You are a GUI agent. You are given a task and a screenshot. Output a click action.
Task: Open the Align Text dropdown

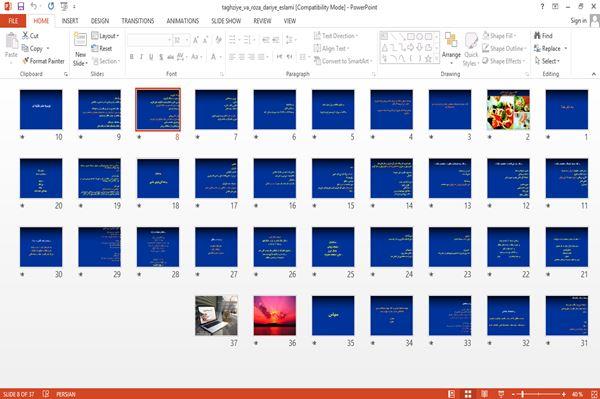[331, 48]
